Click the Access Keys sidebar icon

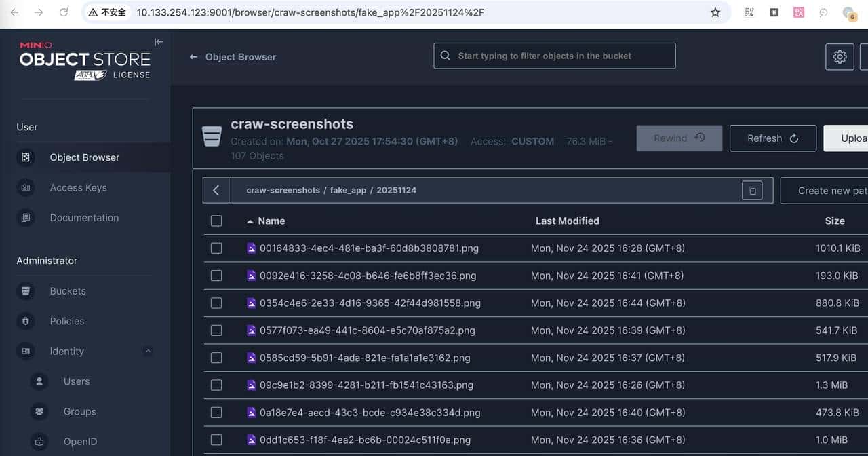point(26,188)
